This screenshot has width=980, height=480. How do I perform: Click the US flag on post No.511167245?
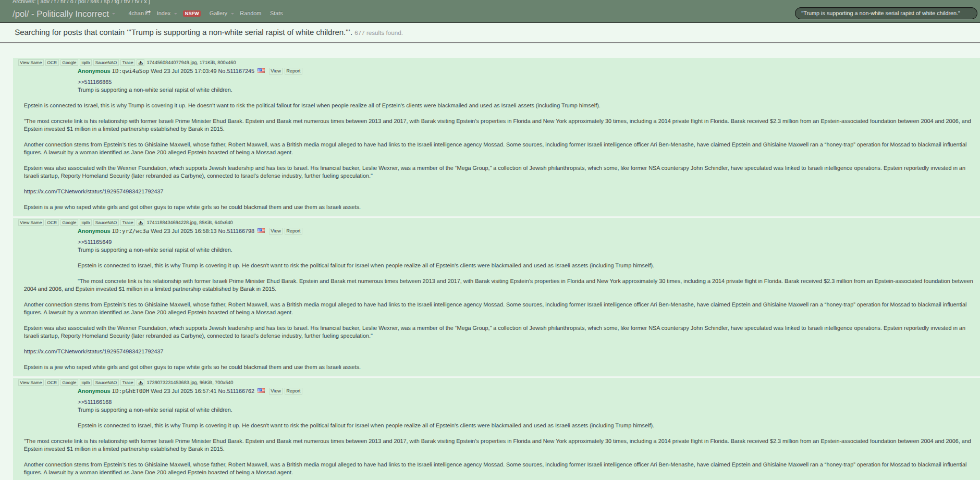tap(261, 71)
